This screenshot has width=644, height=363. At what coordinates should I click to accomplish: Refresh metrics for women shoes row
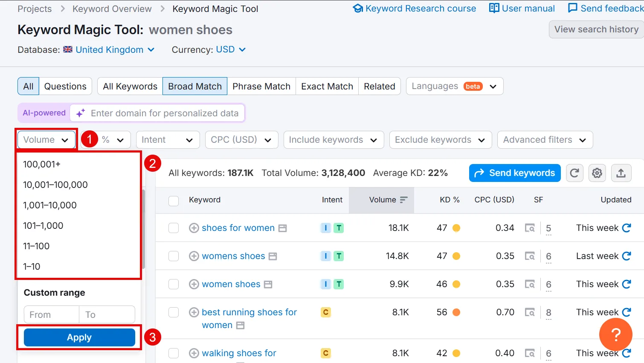[627, 284]
